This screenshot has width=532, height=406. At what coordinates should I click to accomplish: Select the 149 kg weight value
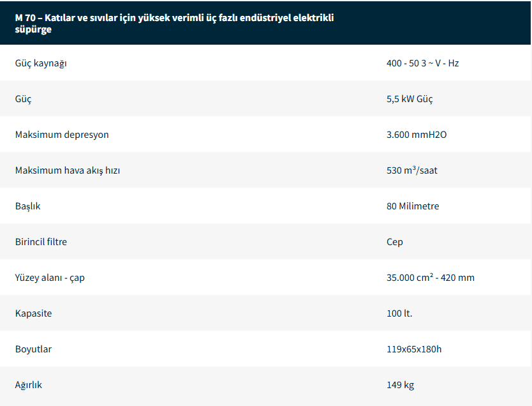pyautogui.click(x=400, y=385)
